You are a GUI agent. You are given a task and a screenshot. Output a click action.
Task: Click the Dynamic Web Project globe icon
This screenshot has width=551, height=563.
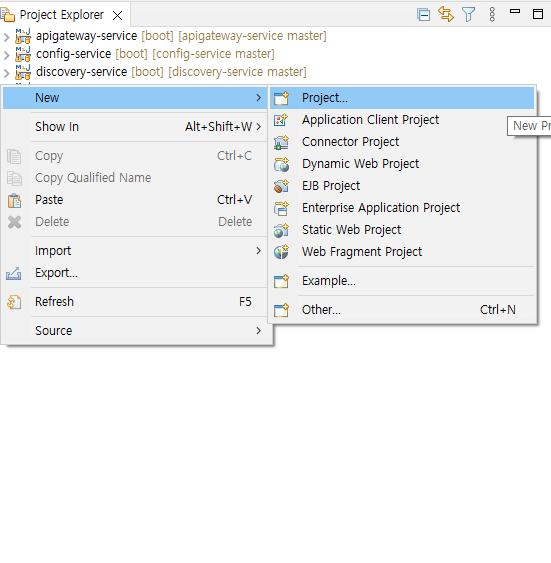[x=281, y=164]
